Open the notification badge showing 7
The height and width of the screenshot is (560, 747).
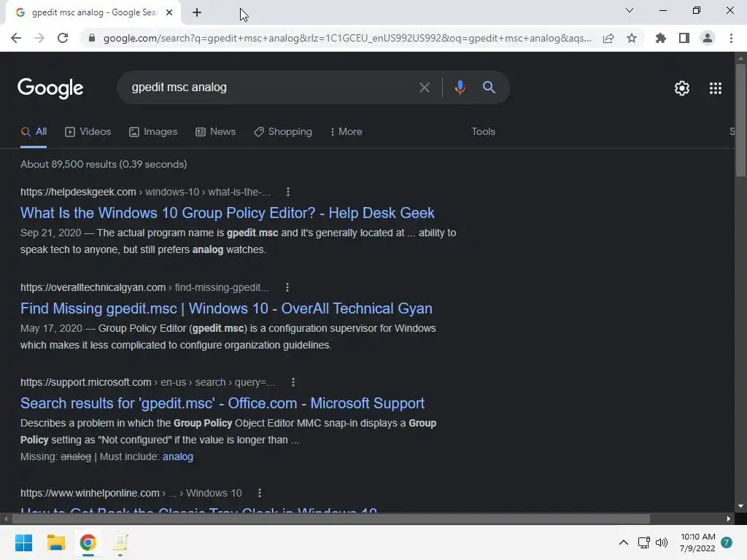click(x=727, y=542)
